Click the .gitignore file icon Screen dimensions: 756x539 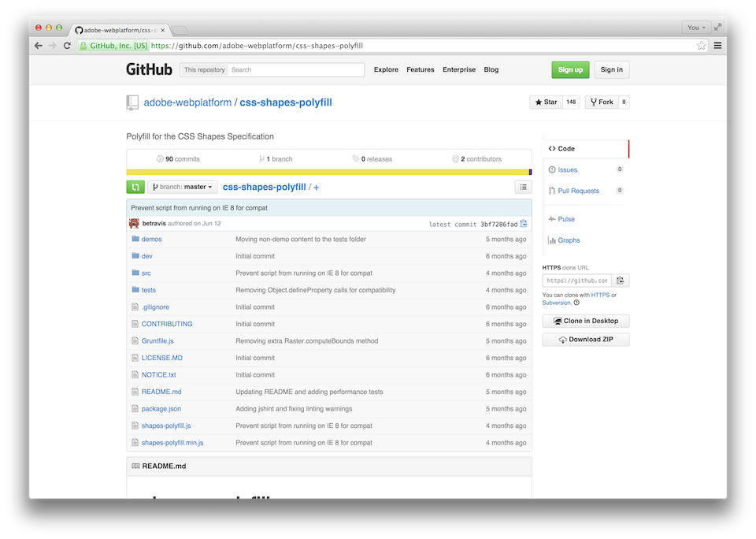pos(135,307)
